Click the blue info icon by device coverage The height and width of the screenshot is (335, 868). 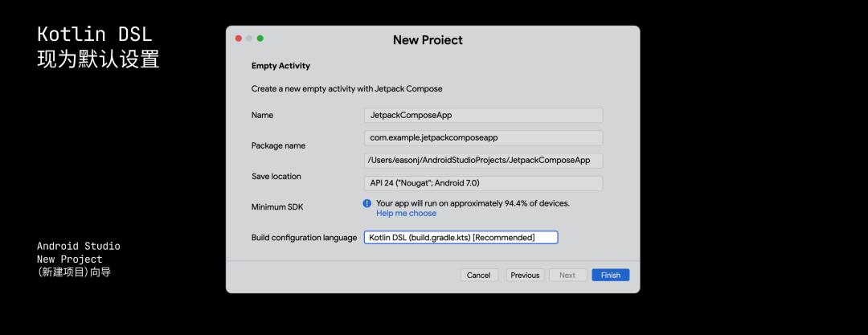click(x=367, y=203)
